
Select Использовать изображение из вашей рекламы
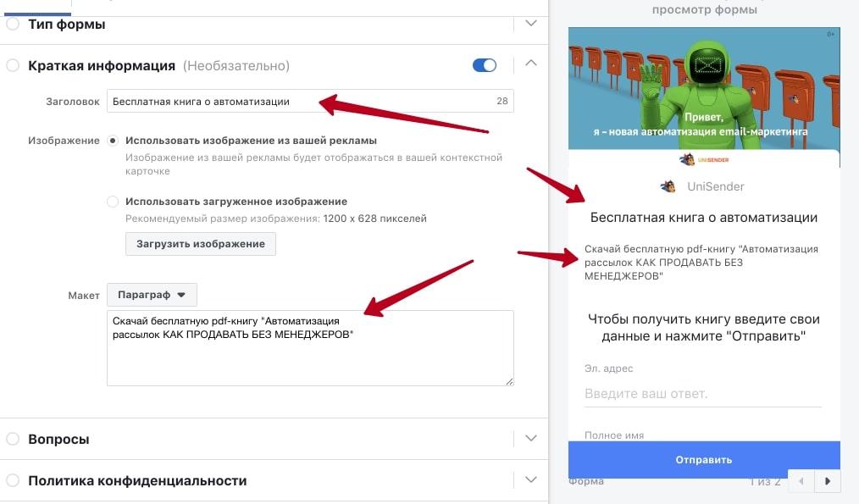(x=113, y=141)
